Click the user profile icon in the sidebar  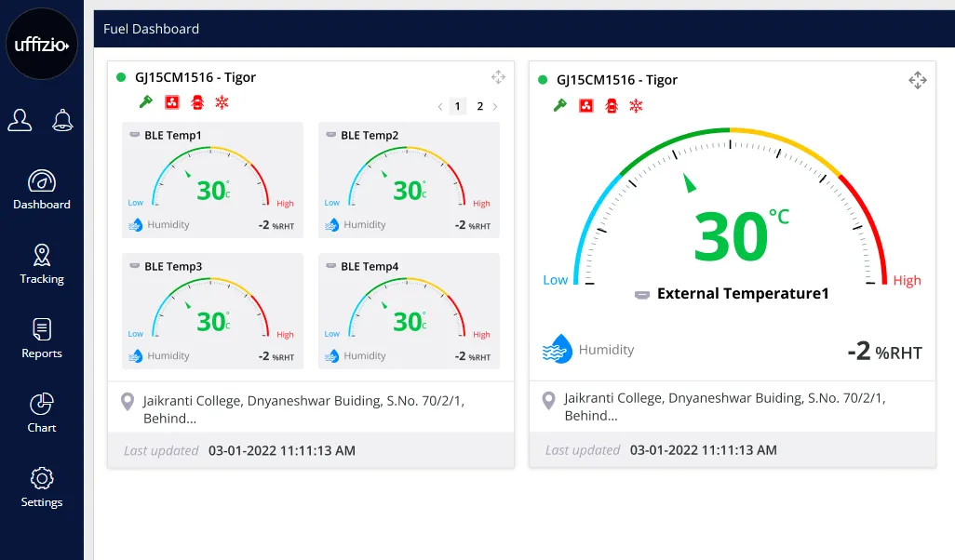[20, 119]
